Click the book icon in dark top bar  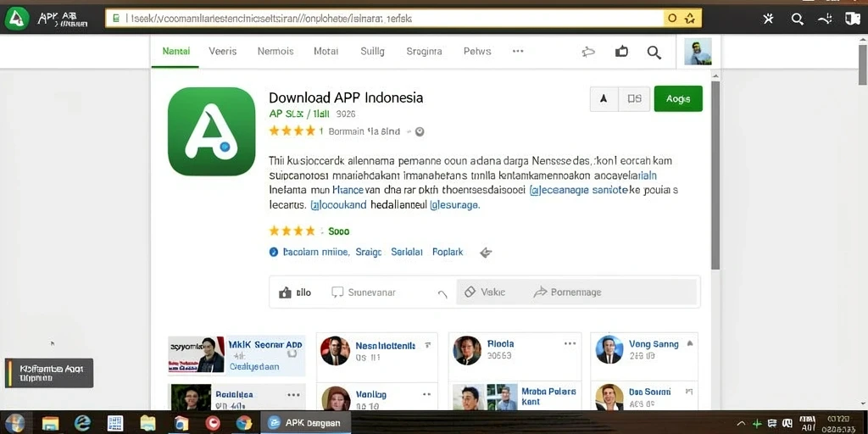(x=853, y=19)
